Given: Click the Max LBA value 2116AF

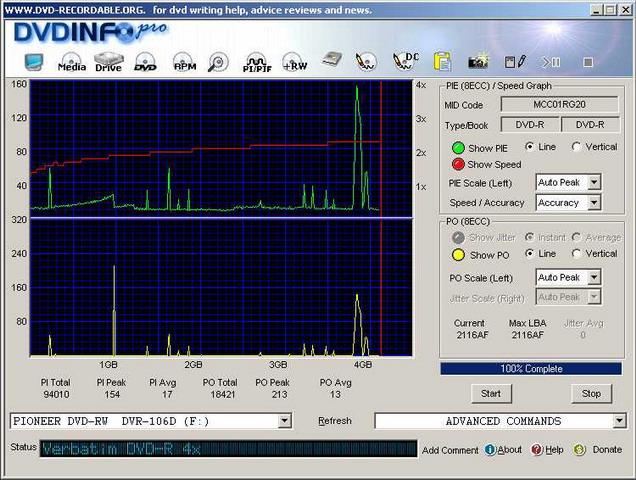Looking at the screenshot, I should 527,335.
